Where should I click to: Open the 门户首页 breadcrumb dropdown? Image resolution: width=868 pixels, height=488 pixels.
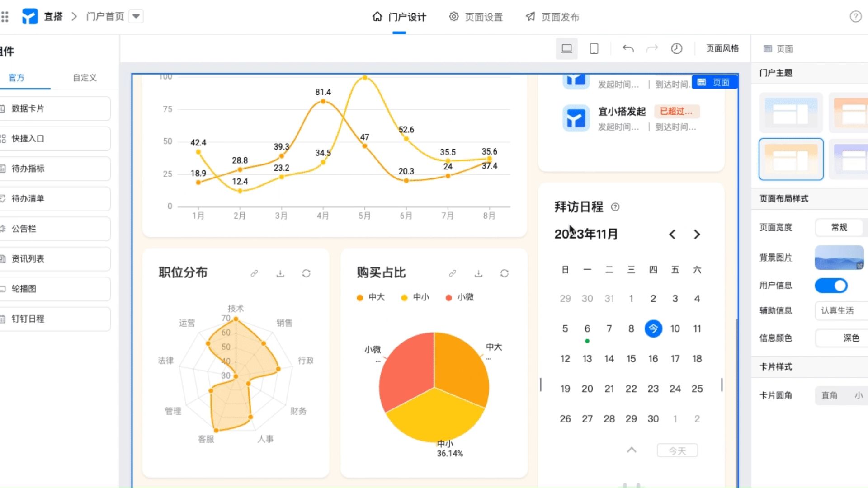136,16
